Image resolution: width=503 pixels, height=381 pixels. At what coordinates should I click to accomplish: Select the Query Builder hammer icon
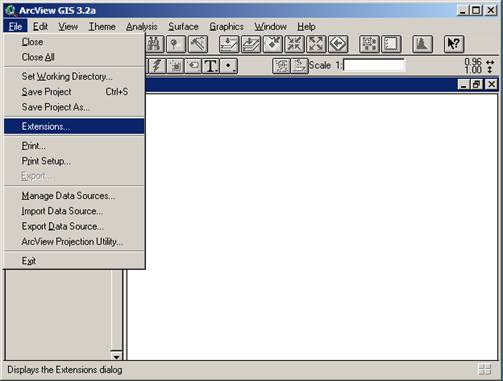tap(198, 44)
